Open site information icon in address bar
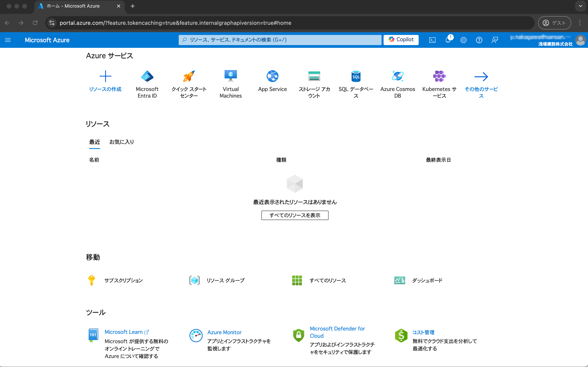Screen dimensions: 588x367 [x=52, y=23]
